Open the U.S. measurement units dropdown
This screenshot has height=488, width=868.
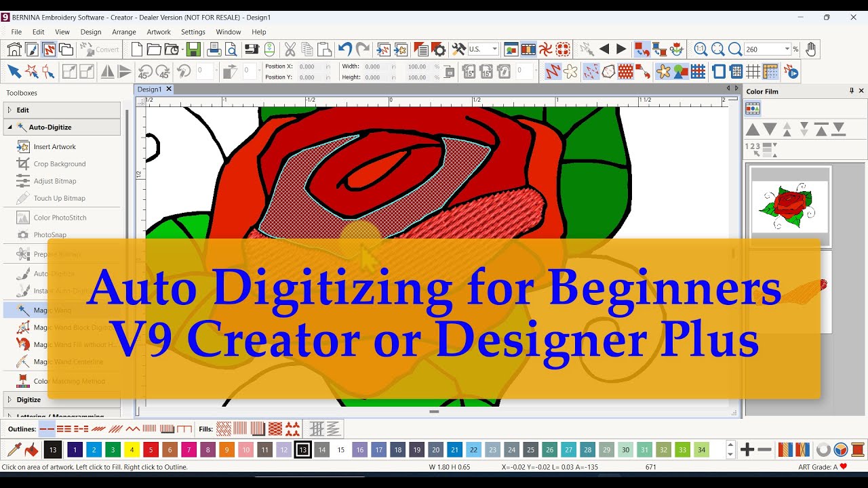click(x=494, y=49)
